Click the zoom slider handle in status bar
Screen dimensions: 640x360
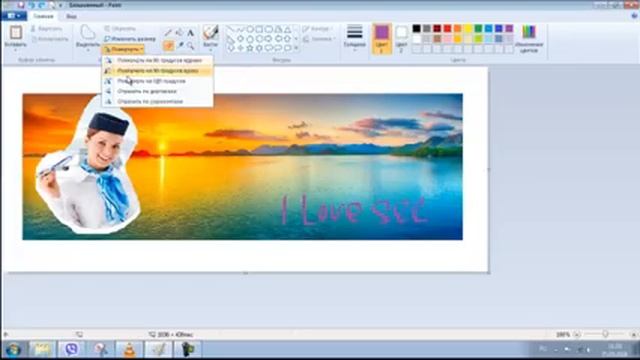click(605, 334)
